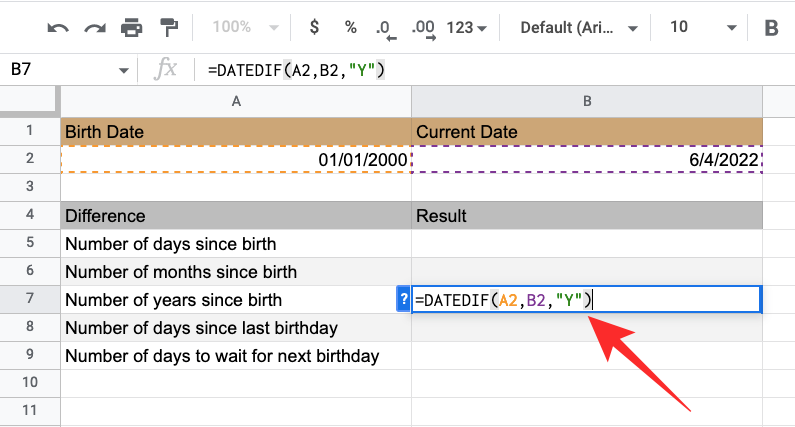The width and height of the screenshot is (795, 427).
Task: Expand the Default (Arial) font dropdown
Action: (x=576, y=27)
